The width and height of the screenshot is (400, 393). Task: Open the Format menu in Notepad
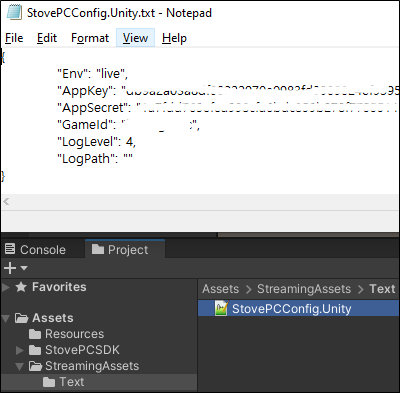(90, 38)
